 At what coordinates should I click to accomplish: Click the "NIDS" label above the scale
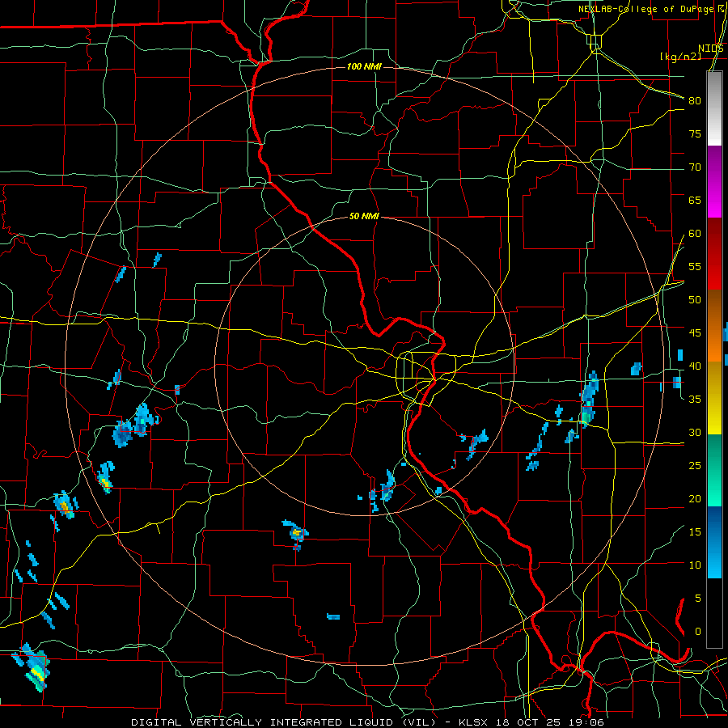[x=711, y=49]
